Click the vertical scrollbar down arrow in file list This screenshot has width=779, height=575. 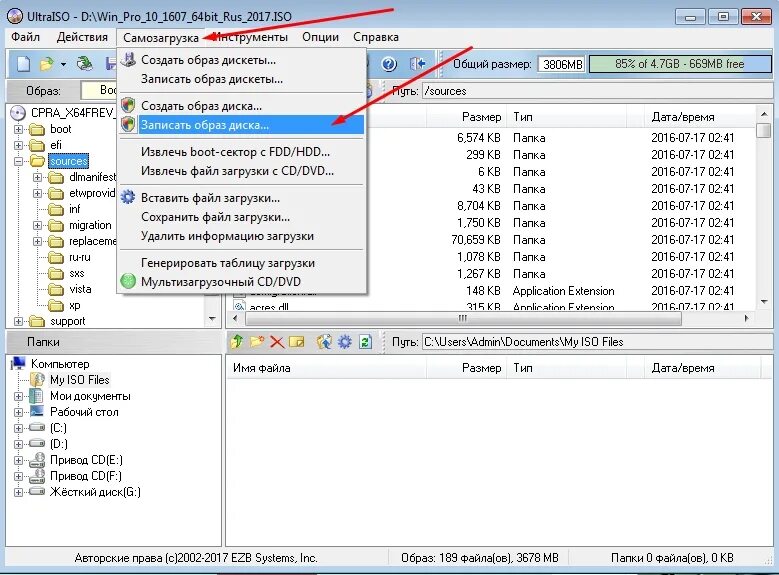[x=764, y=302]
